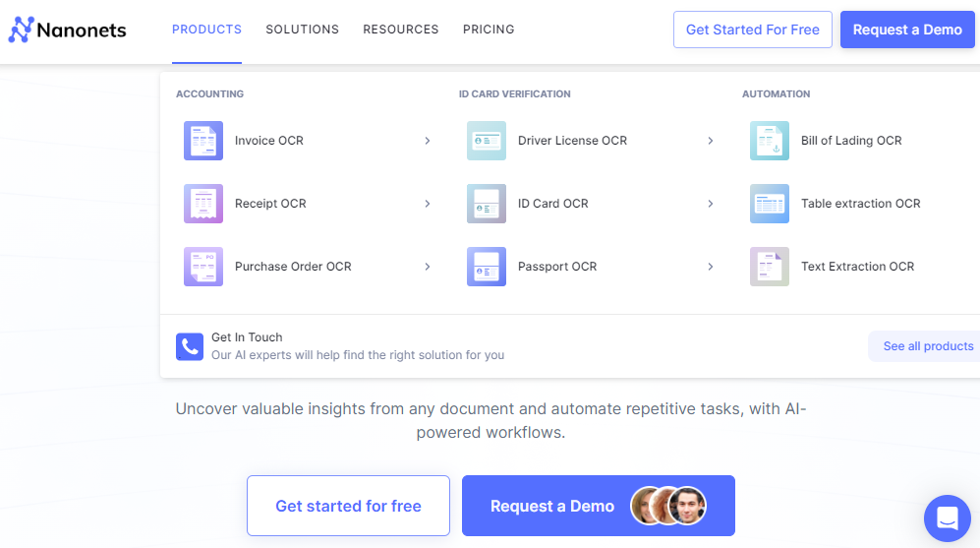Screen dimensions: 980x548
Task: Click the Nanonets logo
Action: [67, 30]
